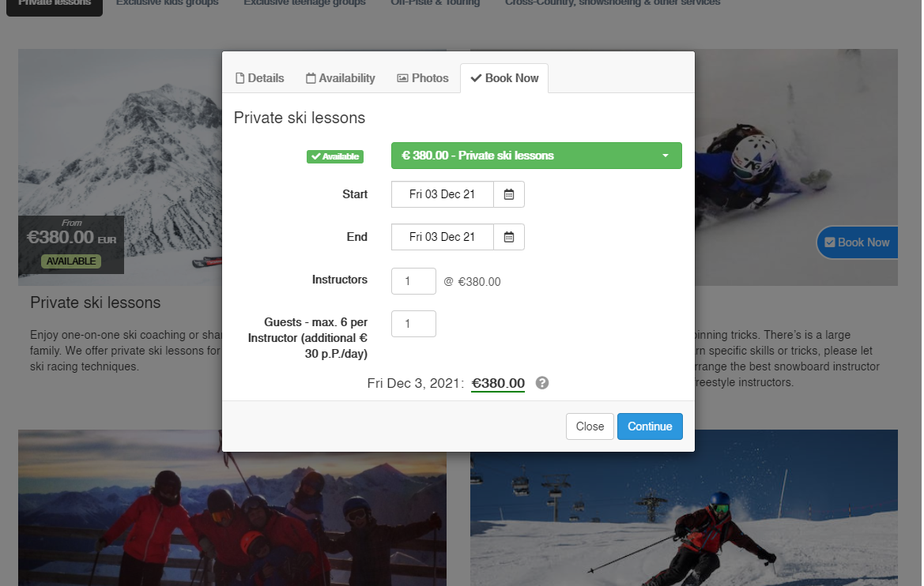Open the End date calendar picker
Screen dimensions: 924x586
pos(508,237)
